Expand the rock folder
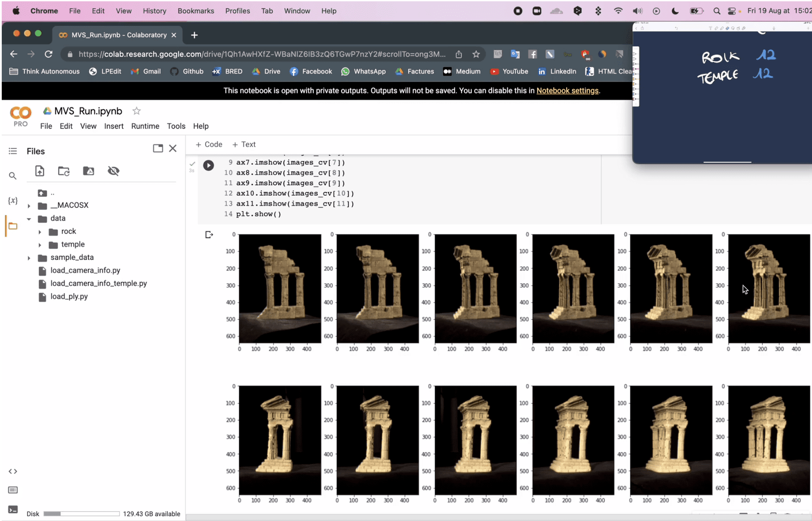Image resolution: width=812 pixels, height=521 pixels. click(x=40, y=232)
